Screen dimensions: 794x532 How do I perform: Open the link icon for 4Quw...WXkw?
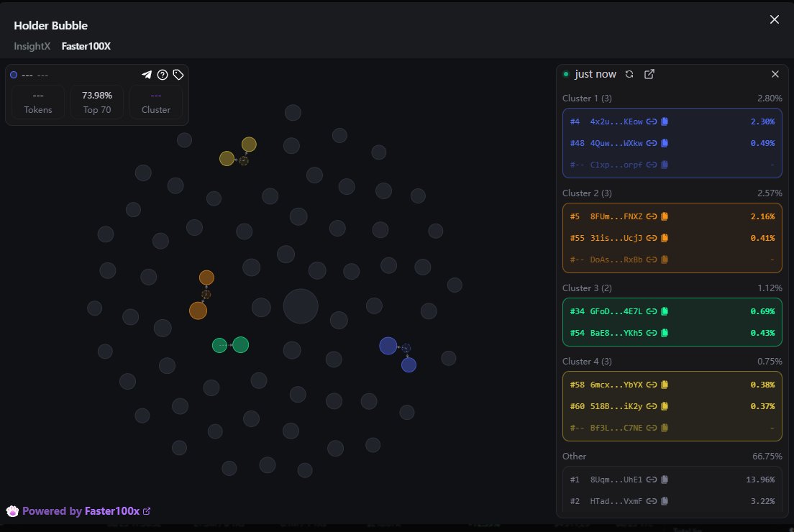tap(652, 143)
